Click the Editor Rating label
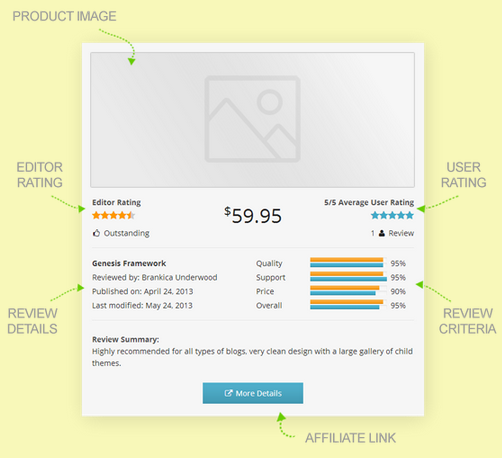The height and width of the screenshot is (458, 502). (x=117, y=202)
